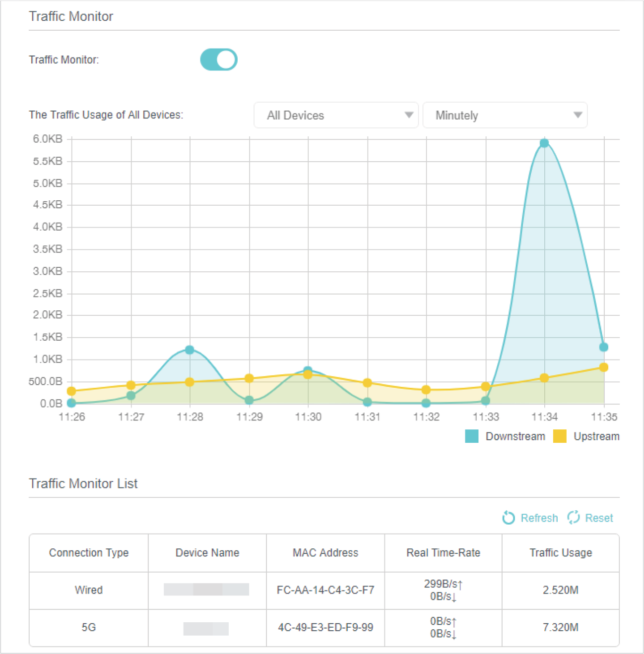The width and height of the screenshot is (644, 654).
Task: Click the downstream peak point at 11:34
Action: (544, 143)
